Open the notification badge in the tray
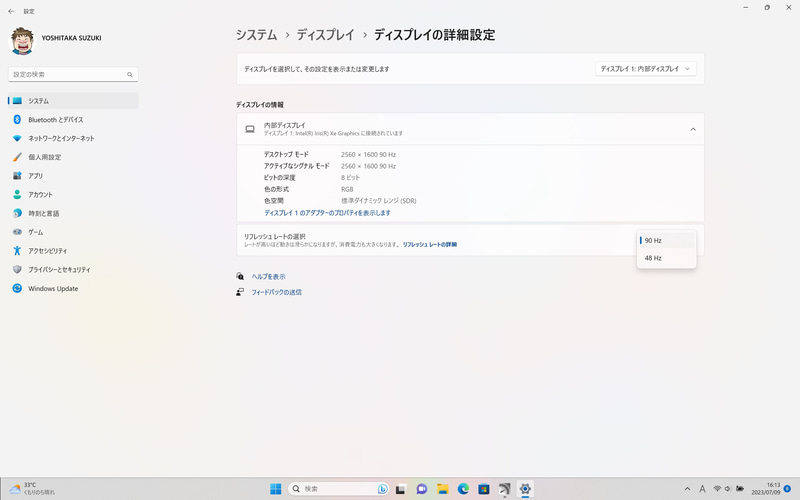Image resolution: width=800 pixels, height=500 pixels. tap(788, 489)
